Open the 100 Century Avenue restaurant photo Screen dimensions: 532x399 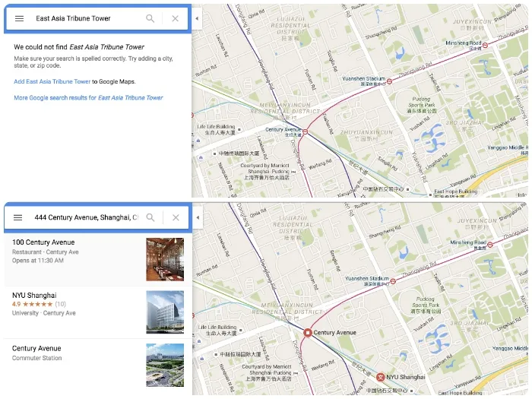click(x=165, y=259)
